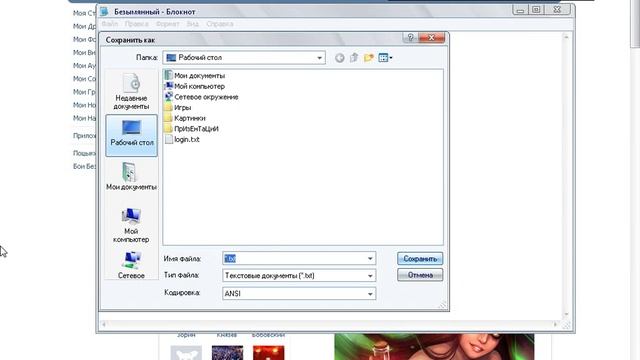This screenshot has height=360, width=640.
Task: Minimize the Notepad window
Action: coord(520,10)
